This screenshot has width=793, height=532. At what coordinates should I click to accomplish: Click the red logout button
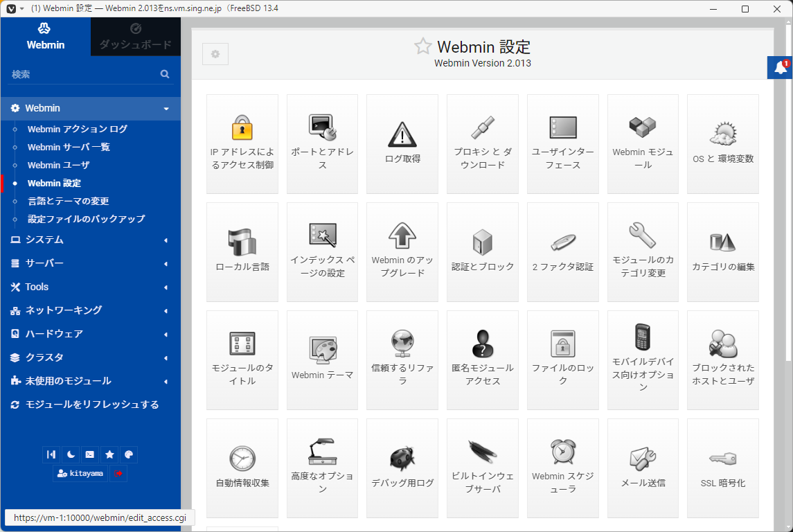click(118, 473)
